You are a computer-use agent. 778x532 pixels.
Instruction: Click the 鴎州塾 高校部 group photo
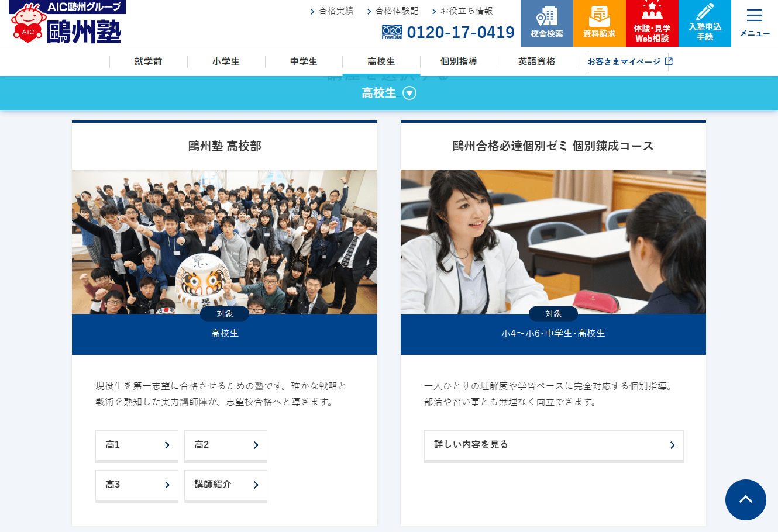pos(225,241)
